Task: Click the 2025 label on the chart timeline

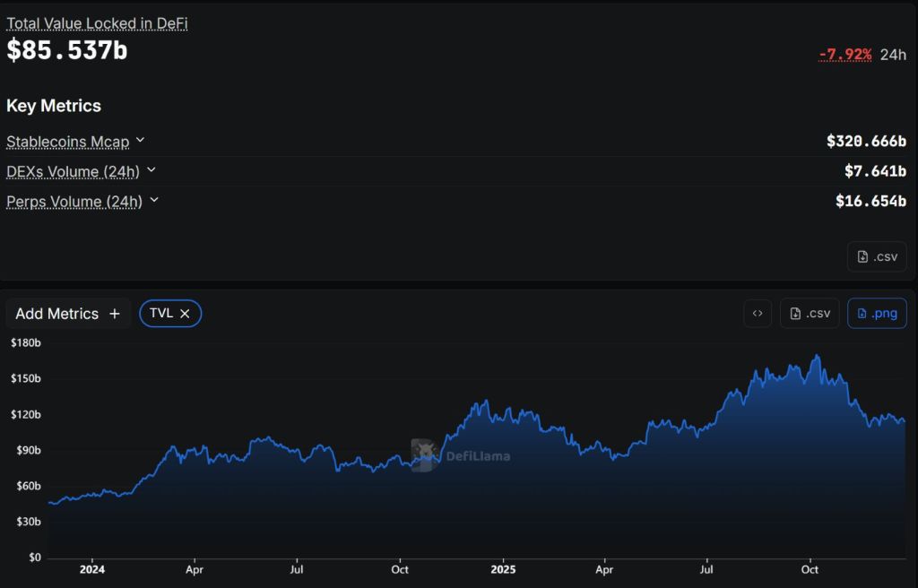Action: (503, 569)
